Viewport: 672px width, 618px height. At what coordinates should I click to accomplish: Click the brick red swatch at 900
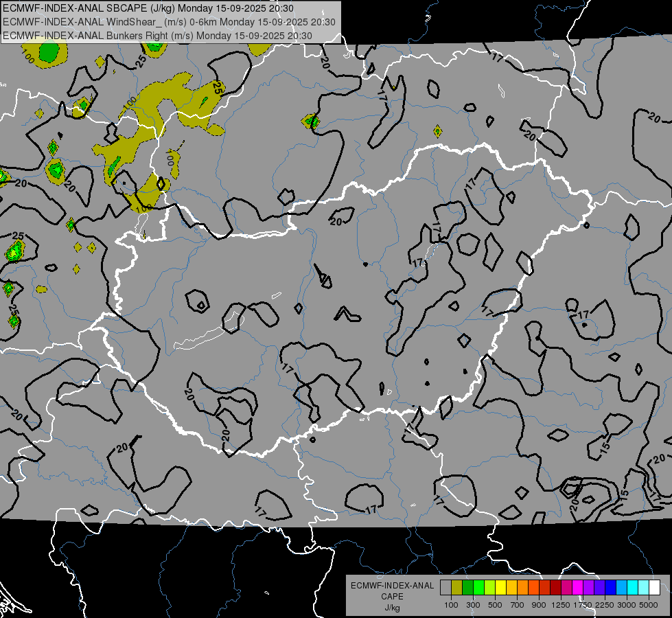(545, 587)
